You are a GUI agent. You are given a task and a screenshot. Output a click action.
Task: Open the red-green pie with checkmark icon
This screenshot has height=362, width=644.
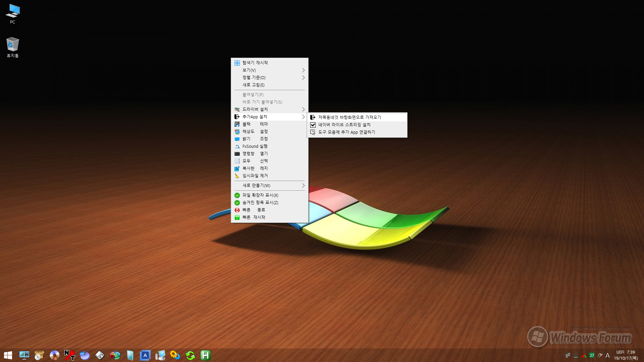115,355
